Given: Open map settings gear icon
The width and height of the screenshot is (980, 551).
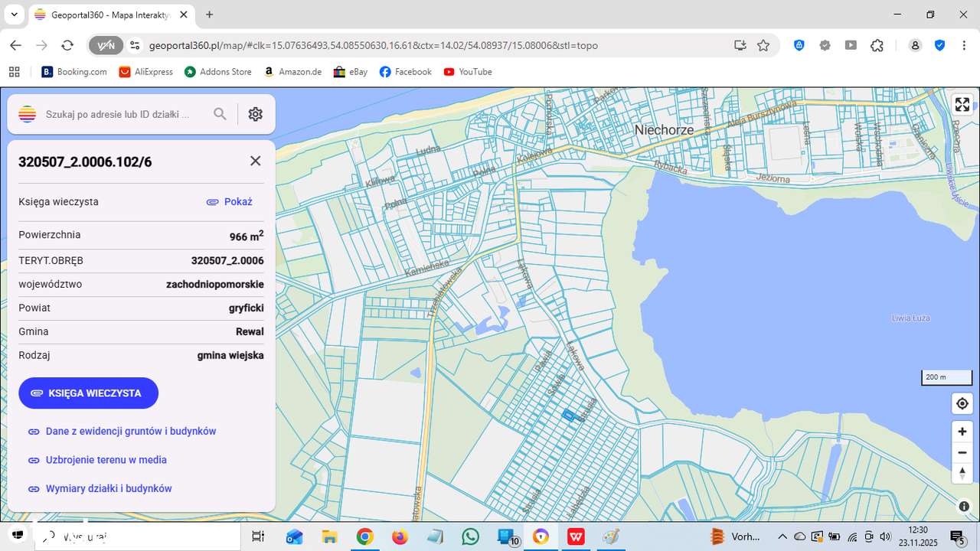Looking at the screenshot, I should (256, 114).
